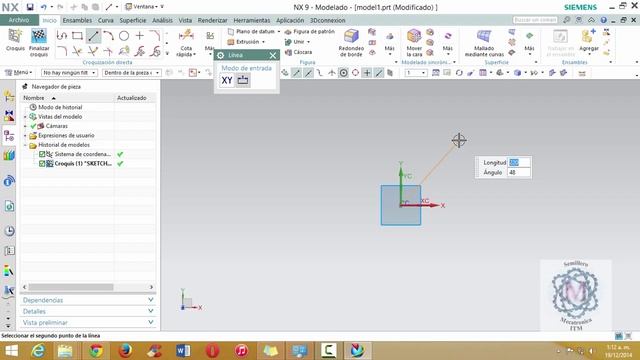Viewport: 640px width, 360px height.
Task: Sort by the Nombre column header
Action: (x=68, y=98)
